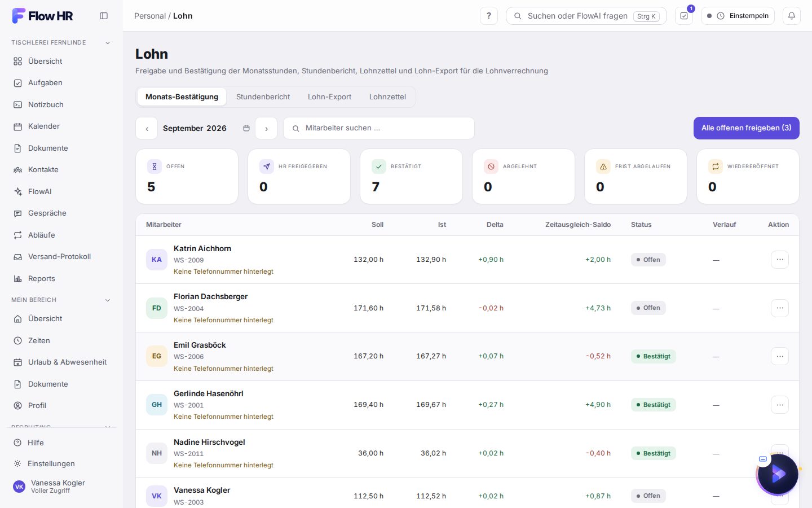Screen dimensions: 812x508
Task: Open Urlaub & Abwesenheit in sidebar
Action: click(x=61, y=362)
